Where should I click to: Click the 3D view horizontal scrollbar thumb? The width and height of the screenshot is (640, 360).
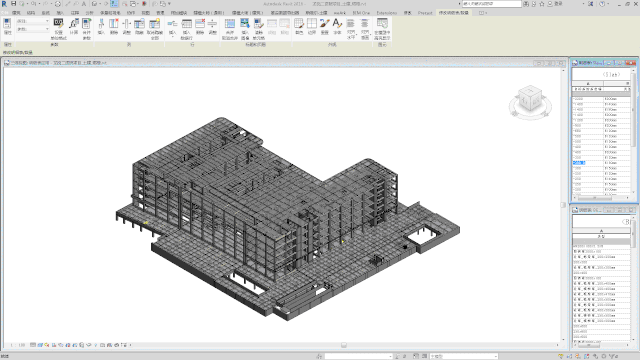tap(344, 345)
